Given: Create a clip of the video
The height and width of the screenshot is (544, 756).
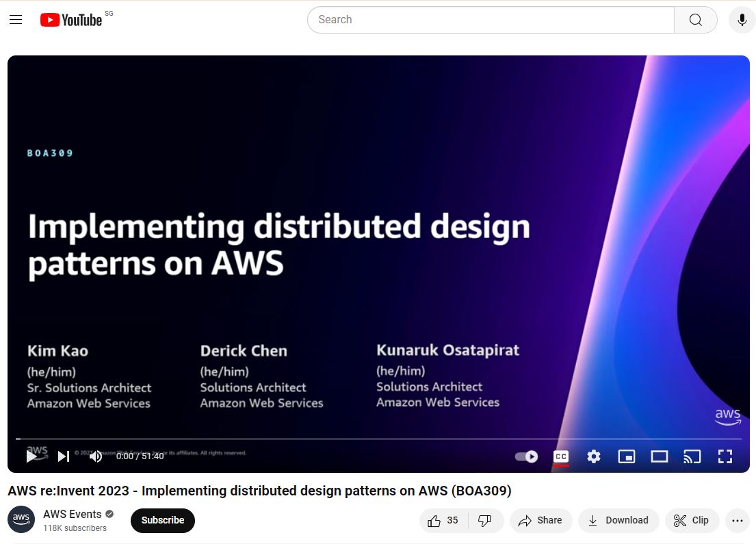Looking at the screenshot, I should tap(692, 520).
